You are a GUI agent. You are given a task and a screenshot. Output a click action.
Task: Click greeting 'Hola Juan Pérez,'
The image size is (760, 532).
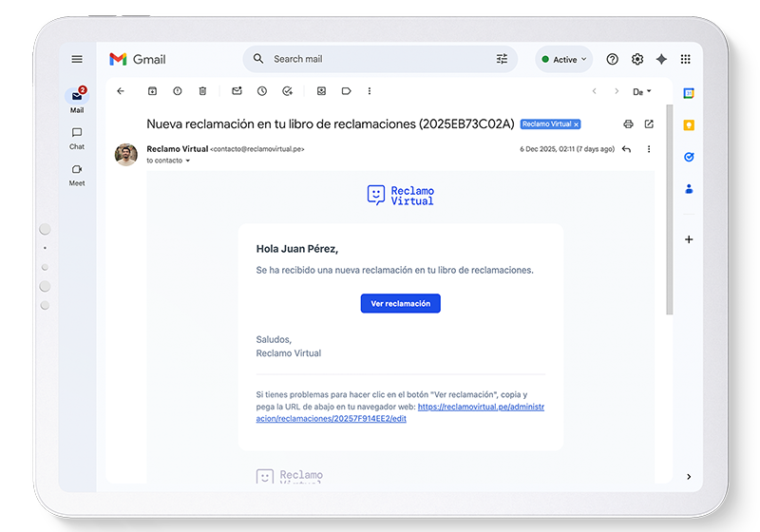pos(297,249)
